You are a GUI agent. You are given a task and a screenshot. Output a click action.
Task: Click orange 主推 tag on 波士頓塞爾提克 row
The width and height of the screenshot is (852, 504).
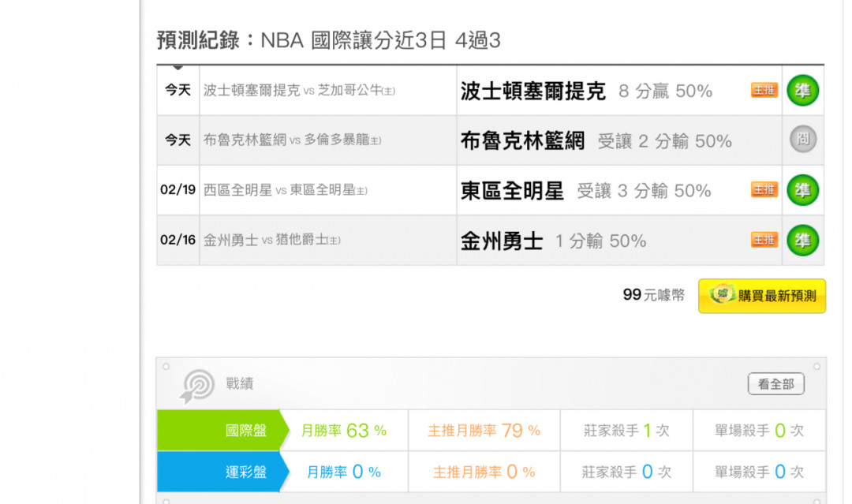(x=764, y=91)
